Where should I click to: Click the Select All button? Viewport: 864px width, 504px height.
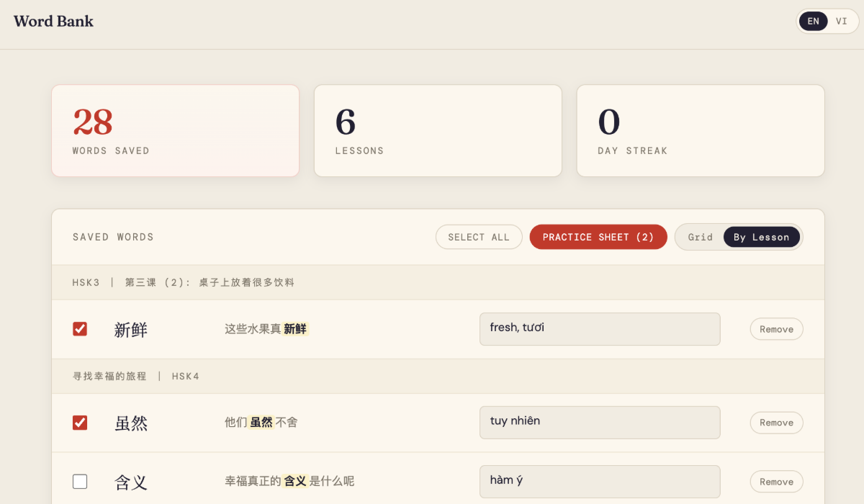pyautogui.click(x=479, y=237)
